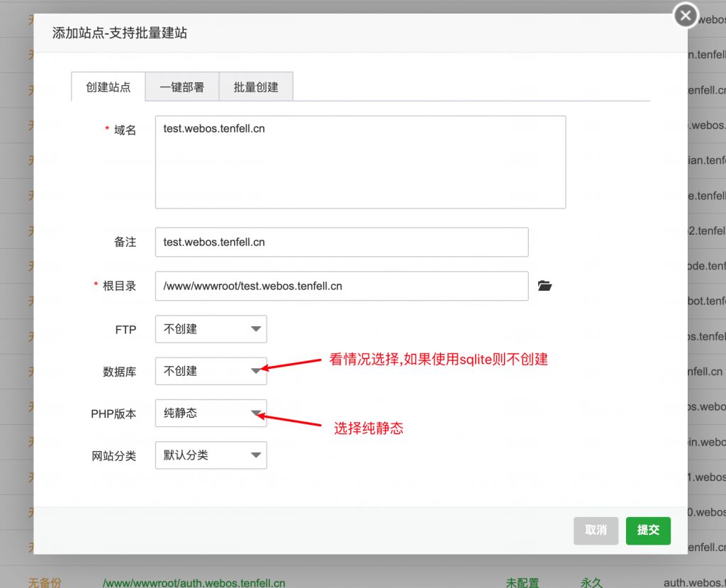This screenshot has width=726, height=588.
Task: Open the folder browser for 根目录
Action: pyautogui.click(x=544, y=286)
